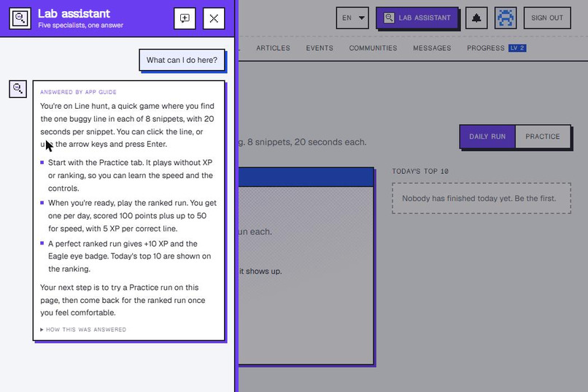
Task: Select the Daily Run tab
Action: [487, 137]
